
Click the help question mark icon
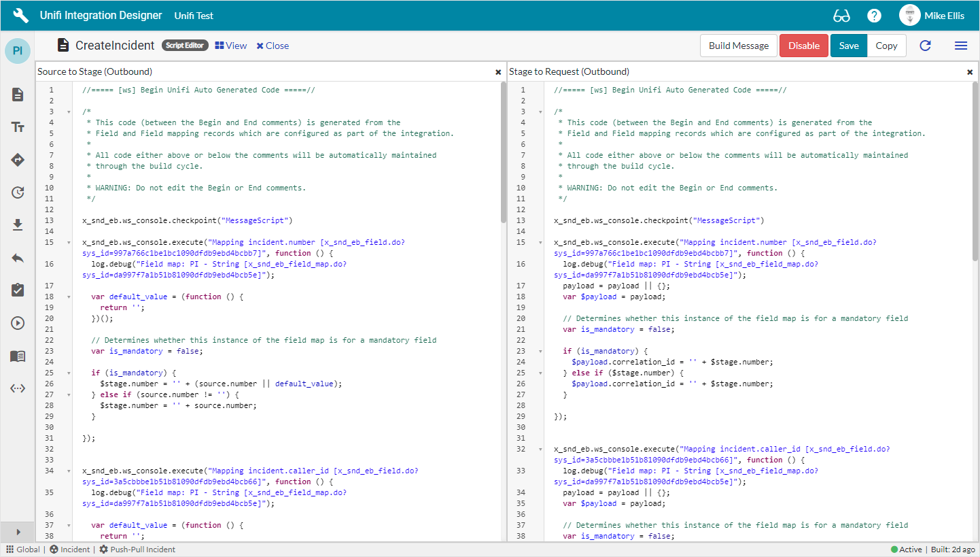point(874,16)
